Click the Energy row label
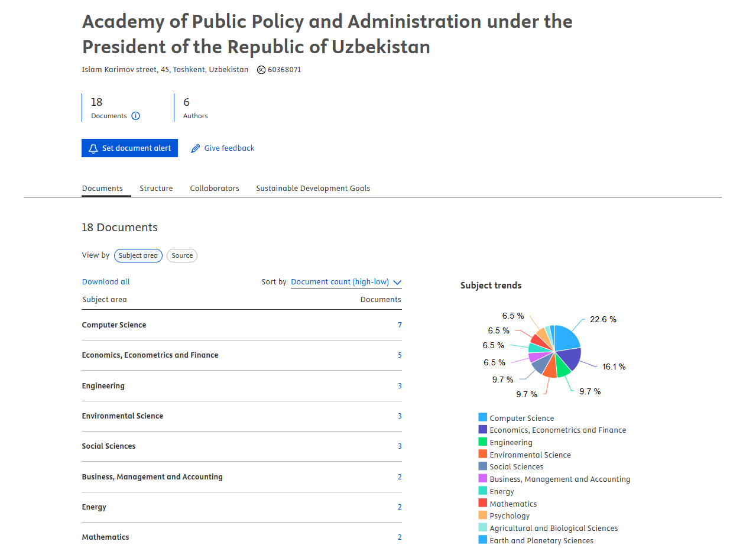756x548 pixels. coord(94,507)
